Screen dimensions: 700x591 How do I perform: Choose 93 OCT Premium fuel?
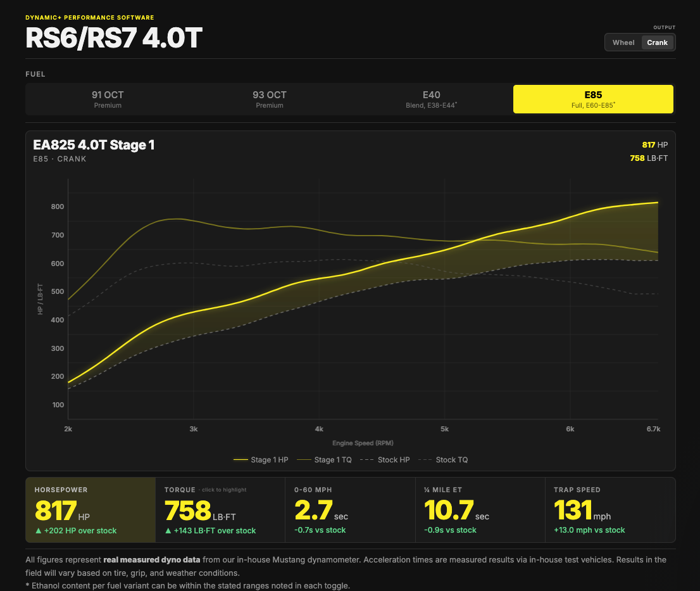coord(270,99)
